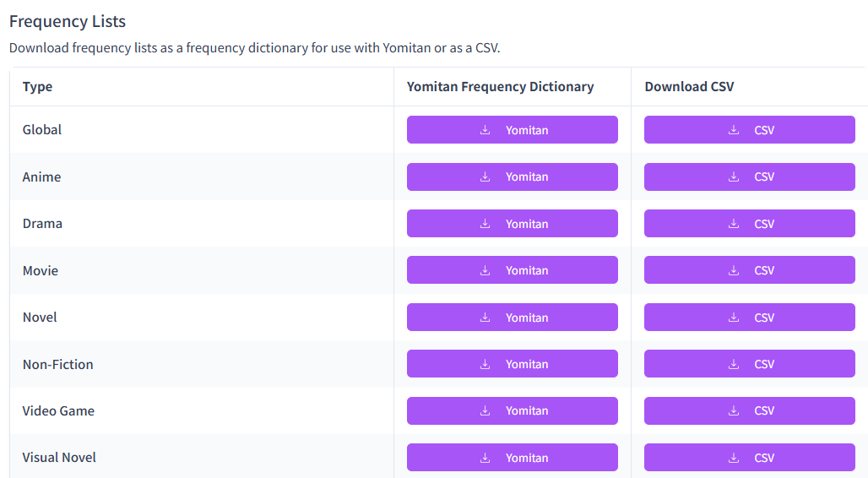
Task: Click download icon in Drama Yomitan button
Action: pyautogui.click(x=486, y=224)
